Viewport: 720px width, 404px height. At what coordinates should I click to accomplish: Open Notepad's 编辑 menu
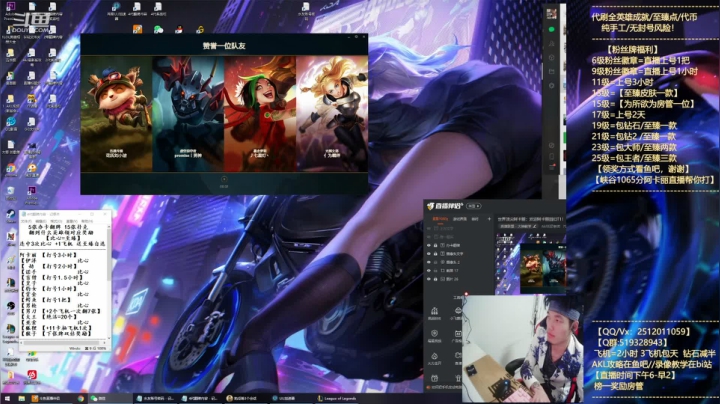[x=41, y=221]
